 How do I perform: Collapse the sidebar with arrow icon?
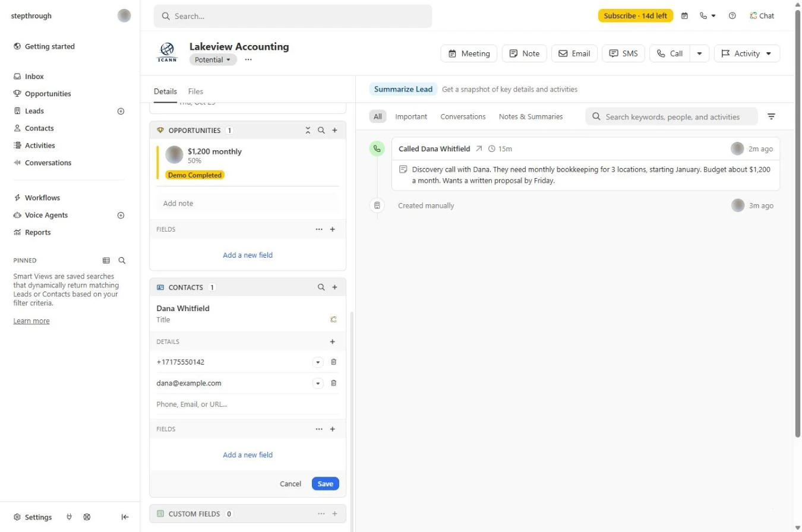[125, 517]
